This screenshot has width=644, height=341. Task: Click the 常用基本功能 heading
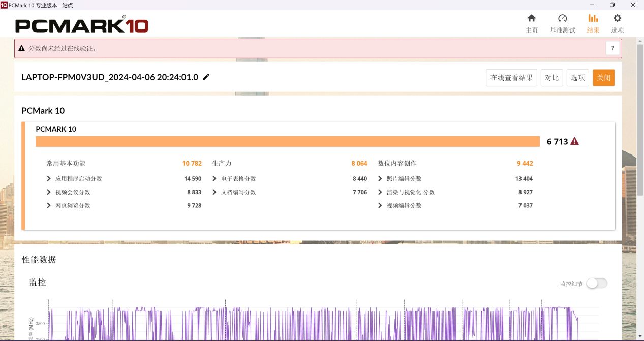click(x=66, y=163)
